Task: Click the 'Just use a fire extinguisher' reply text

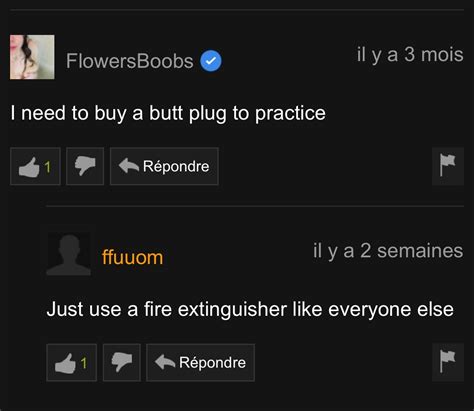Action: [x=250, y=309]
